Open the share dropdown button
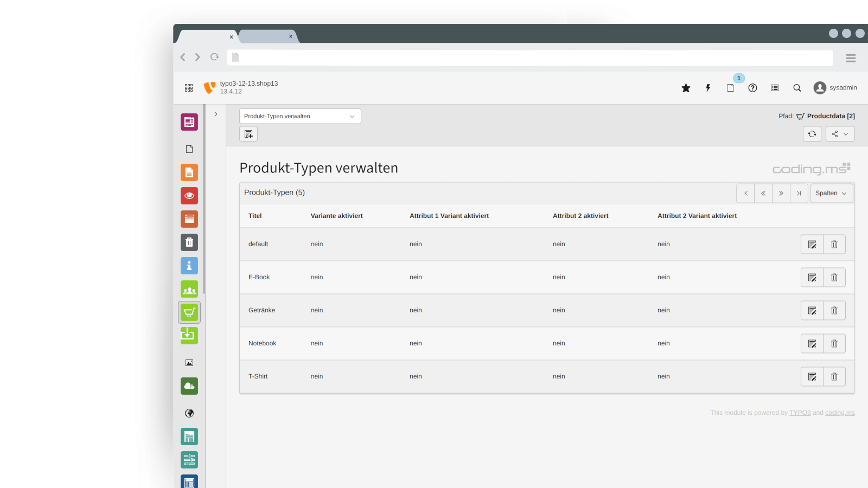Screen dimensions: 868x488 (840, 134)
